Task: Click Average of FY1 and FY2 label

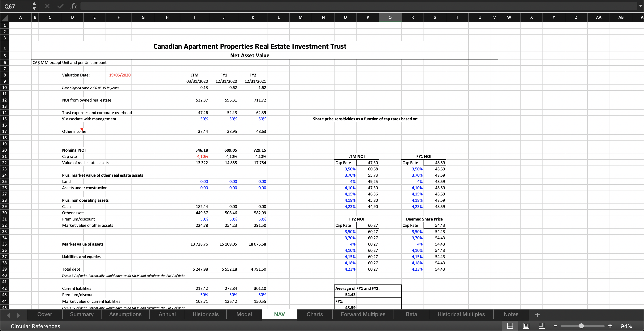Action: pos(357,288)
